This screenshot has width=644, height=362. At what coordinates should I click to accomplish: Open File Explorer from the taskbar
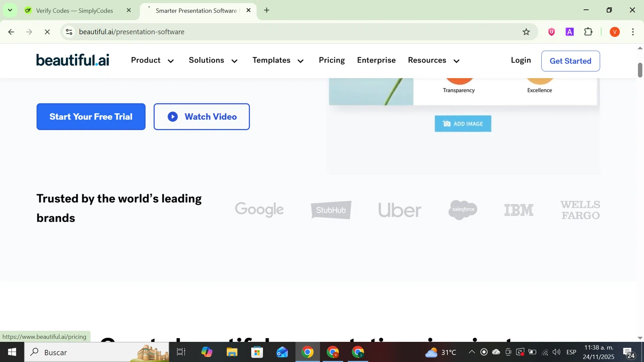pyautogui.click(x=232, y=352)
